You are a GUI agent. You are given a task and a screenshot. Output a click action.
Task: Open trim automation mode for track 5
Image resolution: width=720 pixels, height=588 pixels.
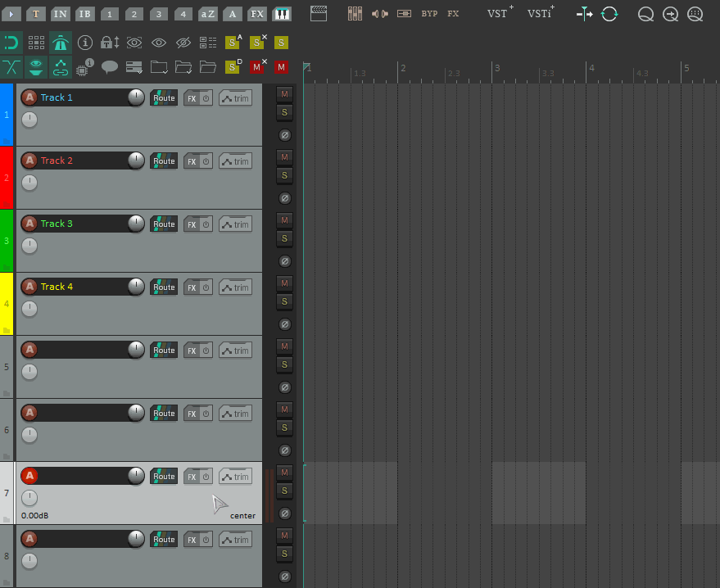[236, 351]
